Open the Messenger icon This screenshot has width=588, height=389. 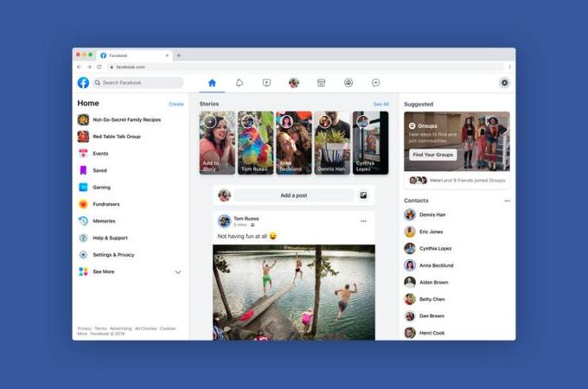pyautogui.click(x=375, y=83)
